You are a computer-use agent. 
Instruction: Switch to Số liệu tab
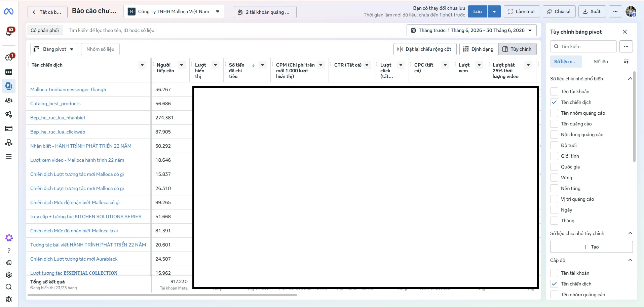coord(601,62)
